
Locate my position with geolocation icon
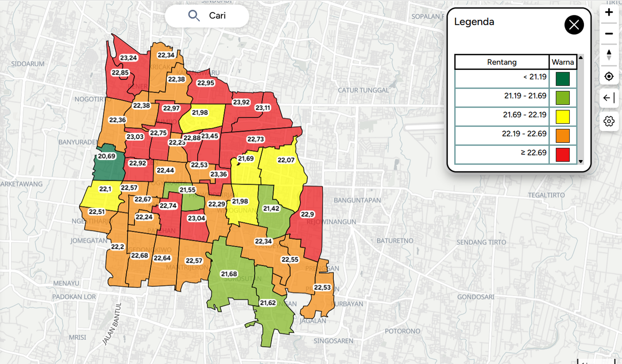(609, 77)
